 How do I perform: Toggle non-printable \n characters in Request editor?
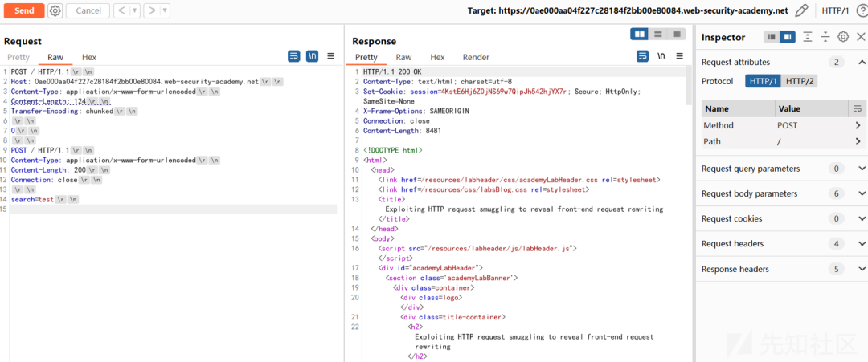[312, 56]
